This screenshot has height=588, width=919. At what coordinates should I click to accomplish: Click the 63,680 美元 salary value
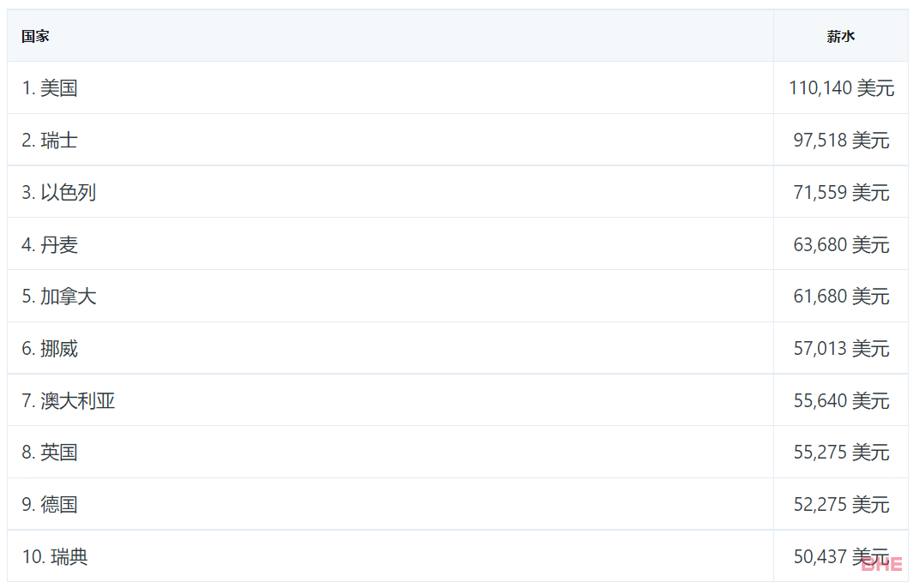841,245
